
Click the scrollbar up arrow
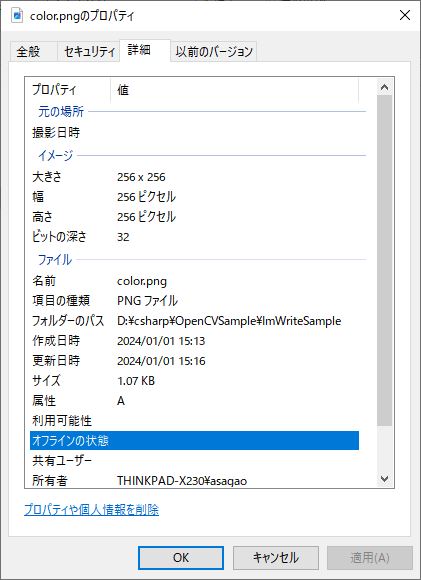pos(384,87)
